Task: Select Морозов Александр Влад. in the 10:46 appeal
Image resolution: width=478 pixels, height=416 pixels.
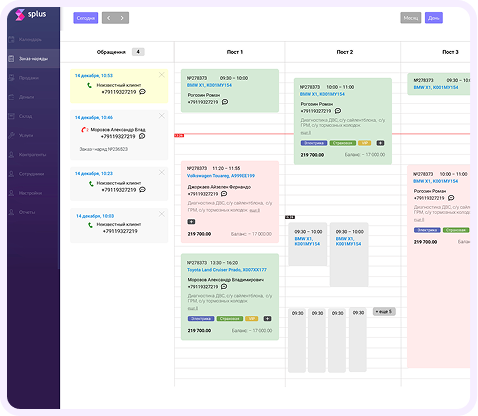Action: [118, 130]
